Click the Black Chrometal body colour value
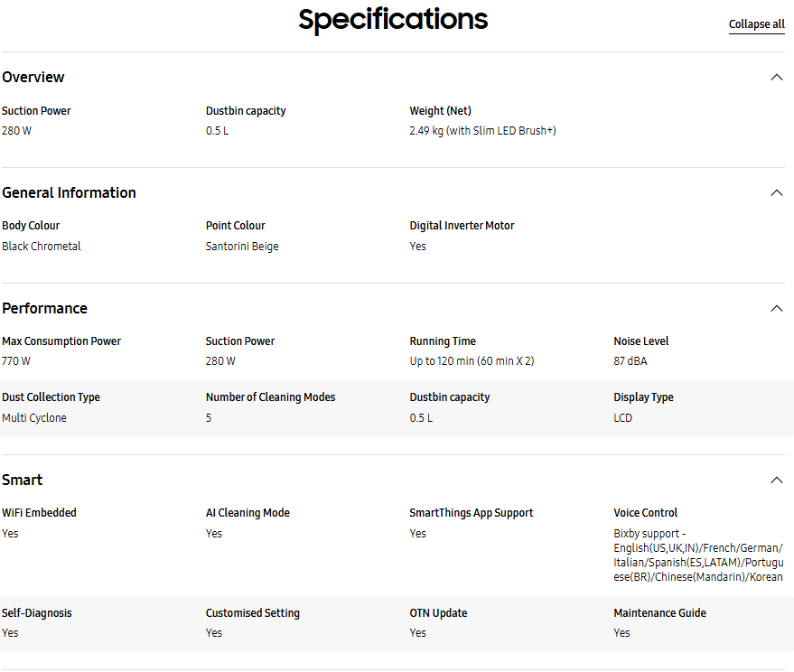The width and height of the screenshot is (794, 672). [41, 246]
